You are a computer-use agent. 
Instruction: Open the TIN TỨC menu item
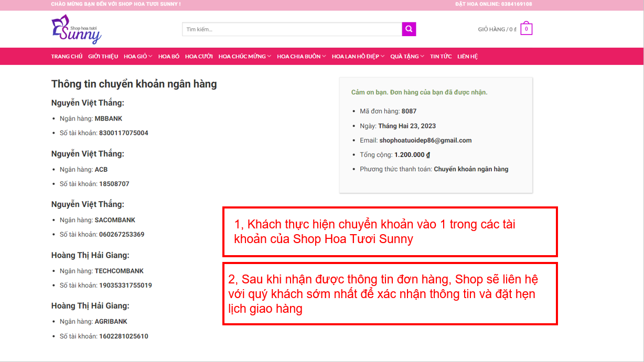tap(441, 57)
